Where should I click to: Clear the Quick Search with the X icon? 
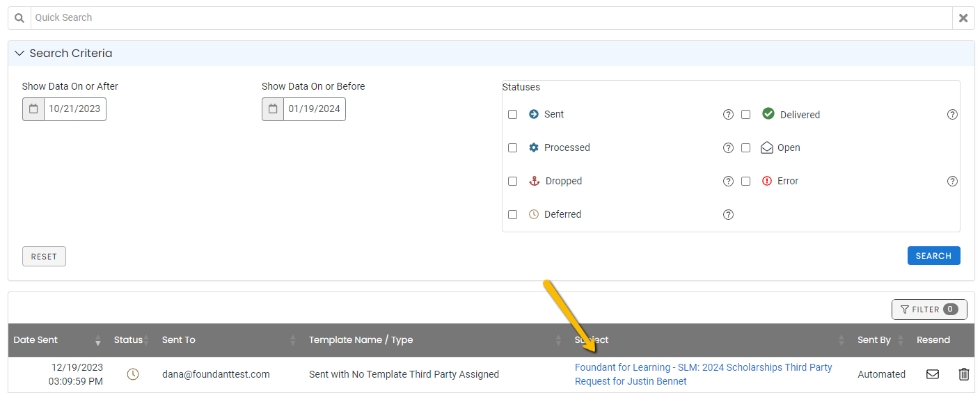(x=963, y=18)
